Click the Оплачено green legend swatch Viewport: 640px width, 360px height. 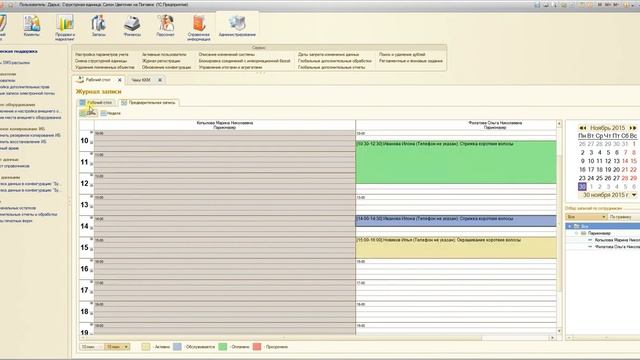coord(222,347)
